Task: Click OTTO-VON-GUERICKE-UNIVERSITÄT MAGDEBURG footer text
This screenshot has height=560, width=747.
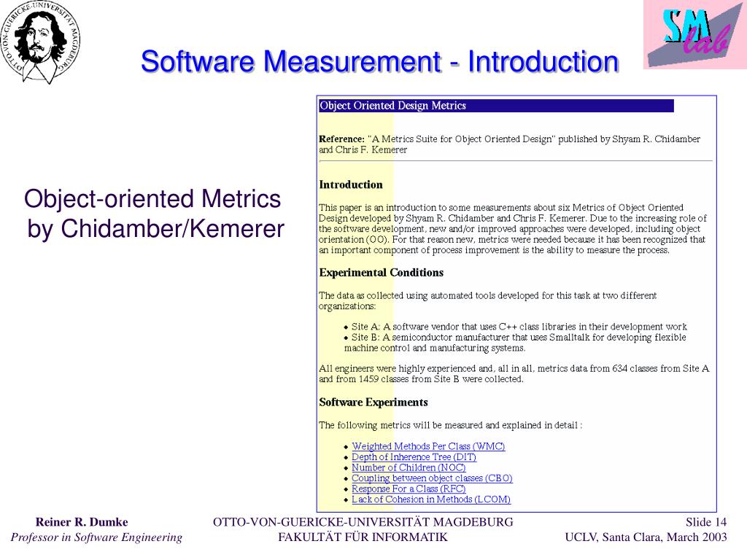Action: 363,522
